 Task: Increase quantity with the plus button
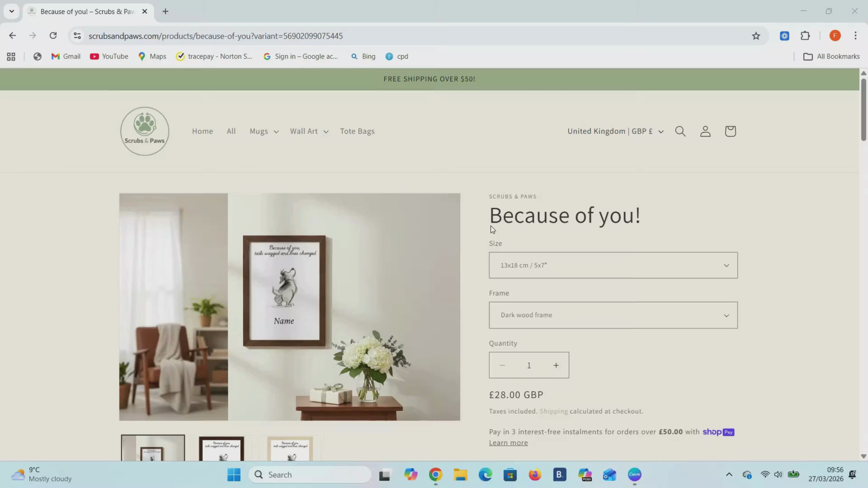click(x=556, y=365)
